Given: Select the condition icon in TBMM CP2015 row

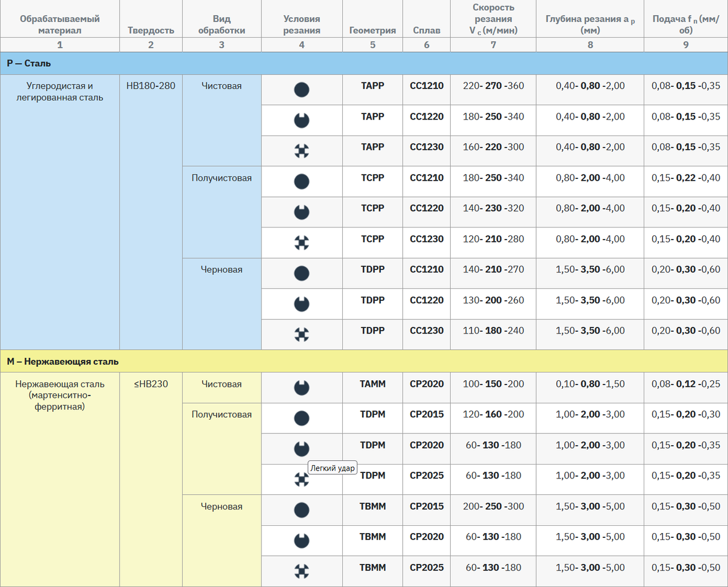Looking at the screenshot, I should [302, 510].
